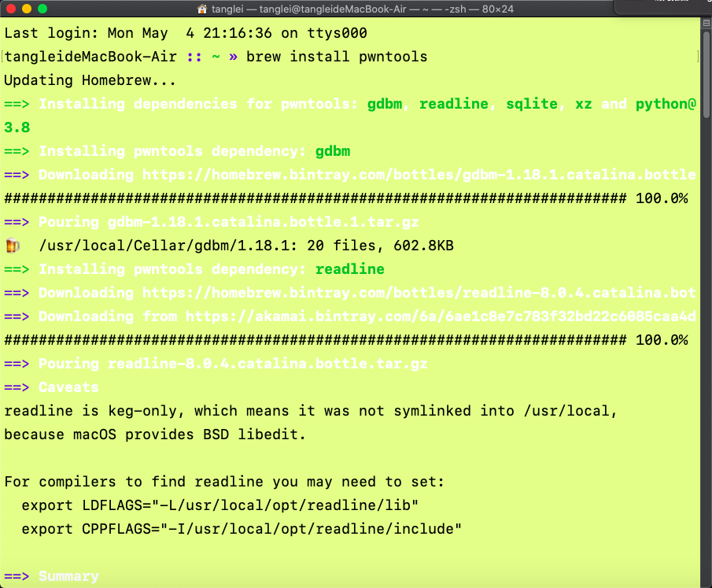Click the red close window button
The width and height of the screenshot is (712, 588).
(x=11, y=9)
